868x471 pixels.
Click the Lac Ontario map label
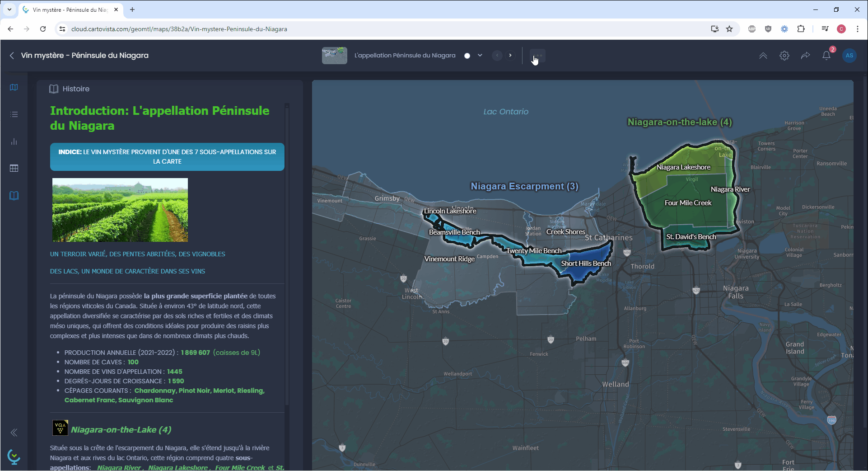(x=506, y=112)
